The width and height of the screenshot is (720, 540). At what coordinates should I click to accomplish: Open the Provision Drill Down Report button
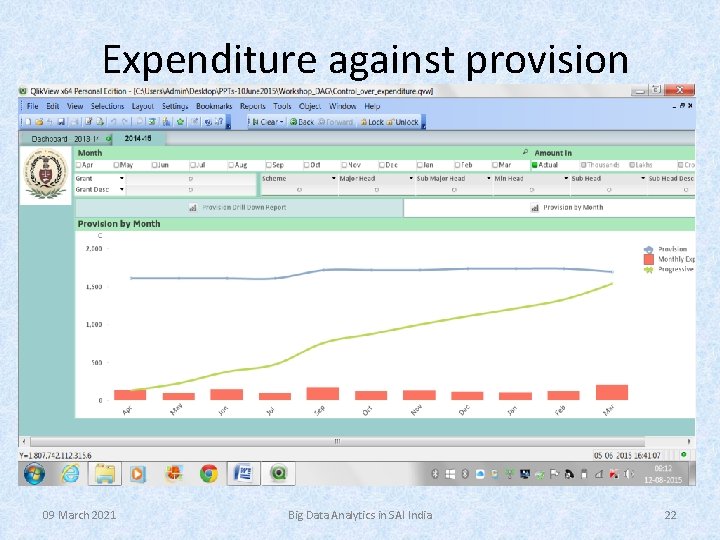coord(239,208)
